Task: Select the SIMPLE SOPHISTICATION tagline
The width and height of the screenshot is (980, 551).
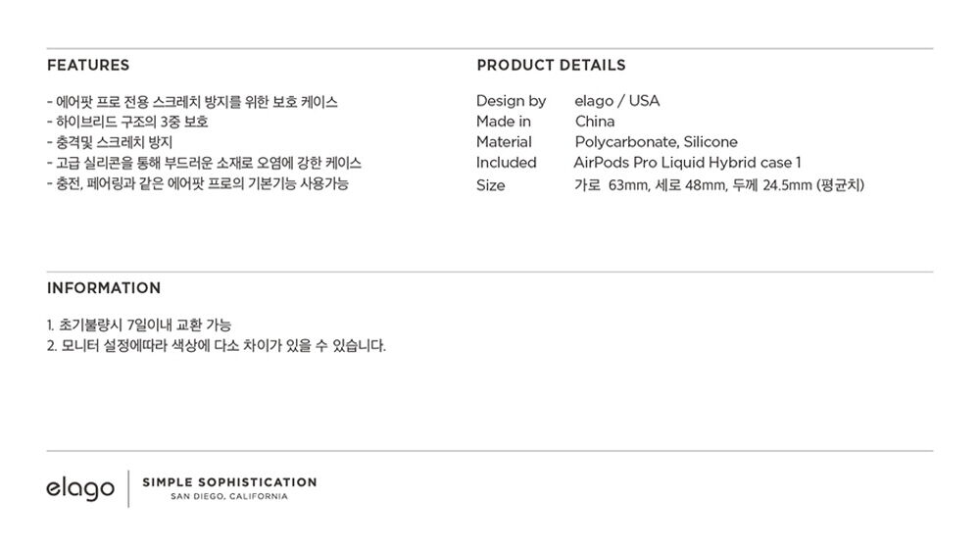Action: click(229, 482)
